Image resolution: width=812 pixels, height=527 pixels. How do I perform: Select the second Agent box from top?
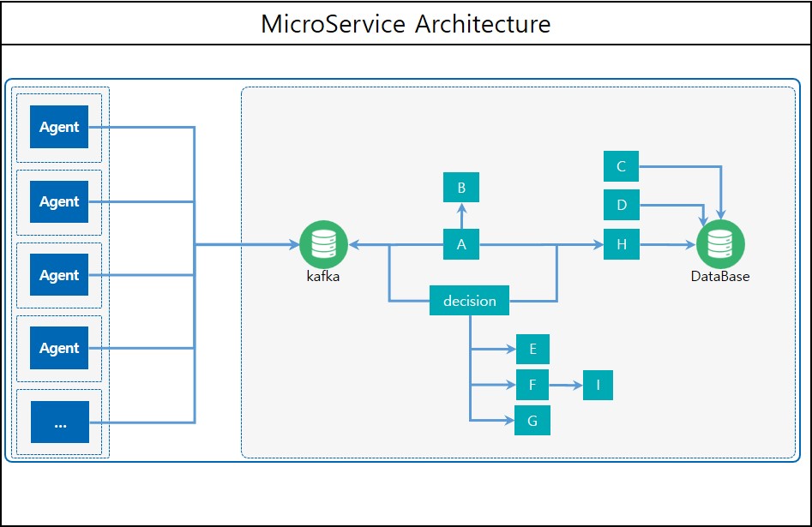tap(59, 201)
